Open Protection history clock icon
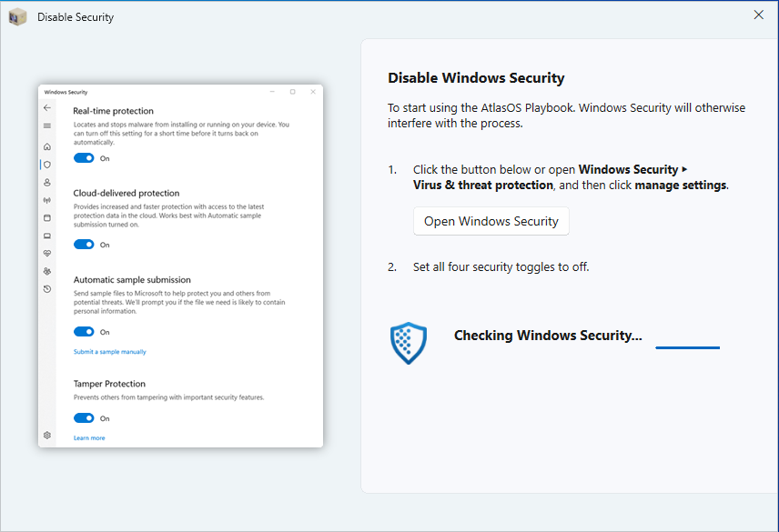This screenshot has height=532, width=779. point(47,288)
